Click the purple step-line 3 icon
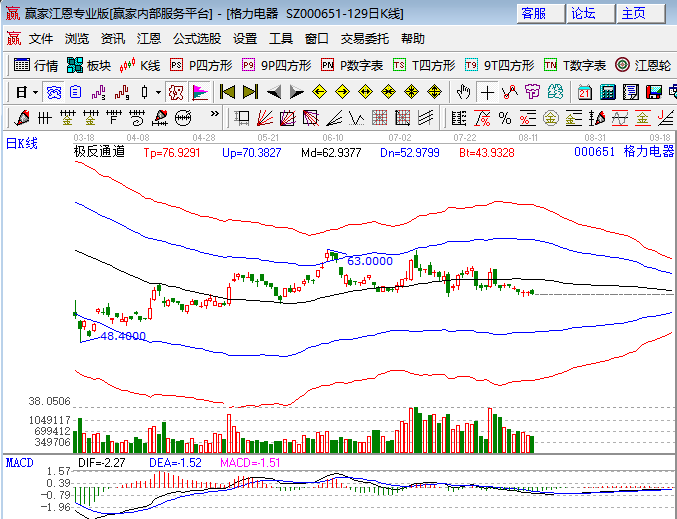Image resolution: width=677 pixels, height=519 pixels. 99,92
